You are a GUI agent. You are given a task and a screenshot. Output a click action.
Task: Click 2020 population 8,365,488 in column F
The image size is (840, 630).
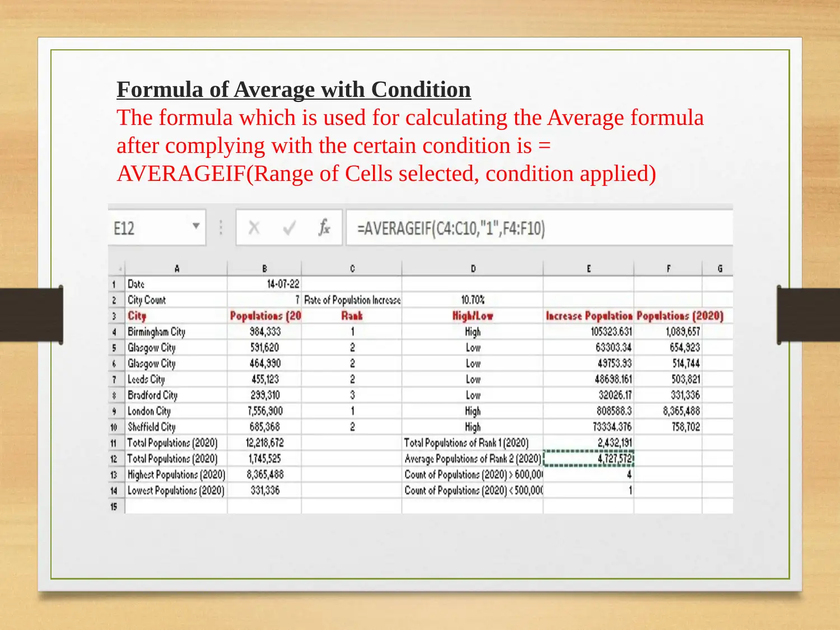click(x=668, y=411)
